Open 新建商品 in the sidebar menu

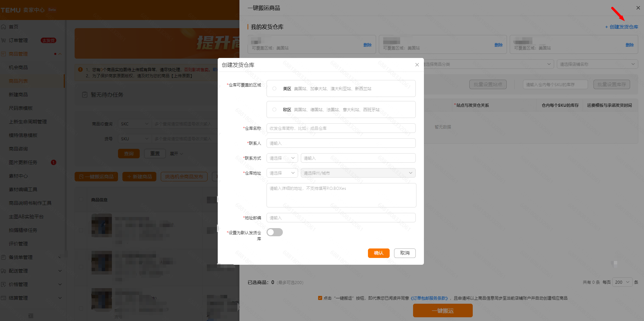click(18, 95)
